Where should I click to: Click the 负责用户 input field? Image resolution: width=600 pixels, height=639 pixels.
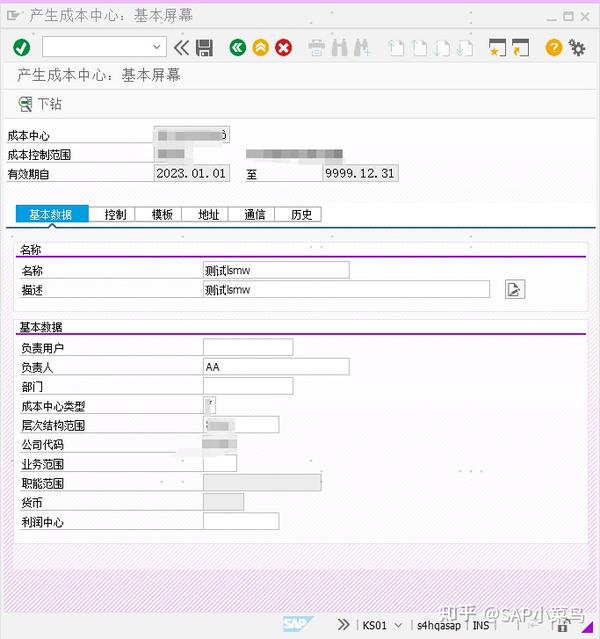pos(248,347)
